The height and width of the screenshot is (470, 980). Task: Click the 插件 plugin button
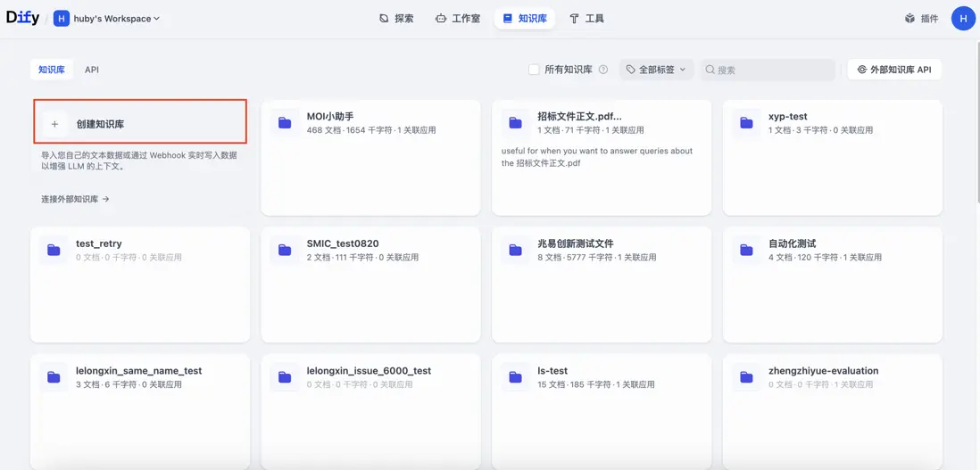click(x=921, y=19)
